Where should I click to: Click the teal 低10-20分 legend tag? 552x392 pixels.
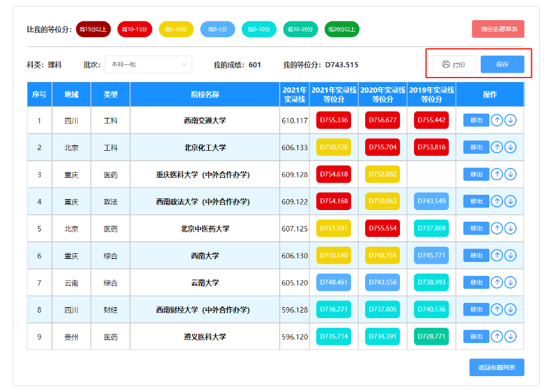tap(300, 29)
